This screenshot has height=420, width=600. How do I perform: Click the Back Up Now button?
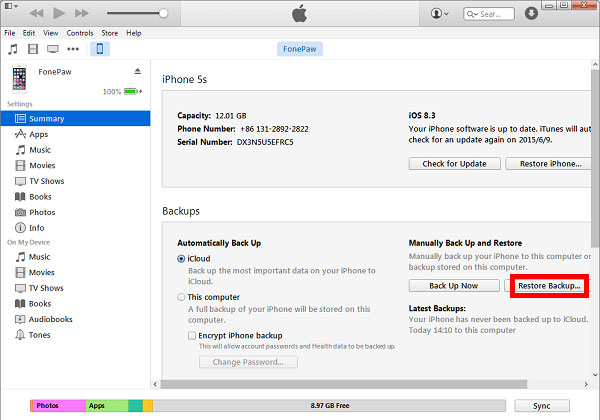coord(454,286)
